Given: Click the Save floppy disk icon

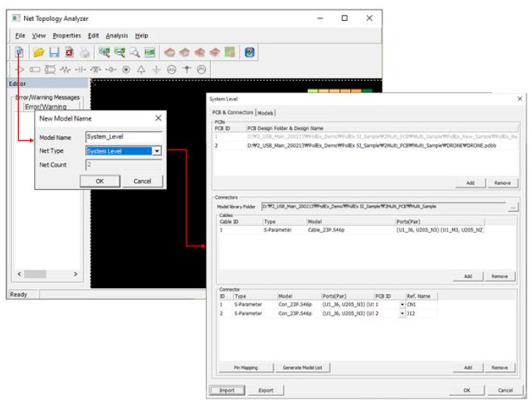Looking at the screenshot, I should coord(53,52).
